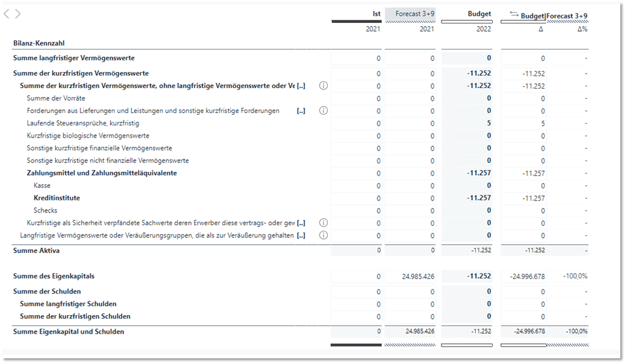Expand truncated [..] on verpfändete Sachwerte row
Image resolution: width=626 pixels, height=364 pixels.
tap(301, 223)
